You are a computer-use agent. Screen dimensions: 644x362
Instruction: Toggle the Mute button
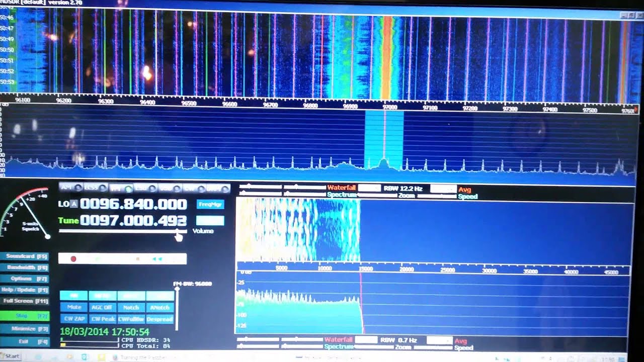coord(74,307)
